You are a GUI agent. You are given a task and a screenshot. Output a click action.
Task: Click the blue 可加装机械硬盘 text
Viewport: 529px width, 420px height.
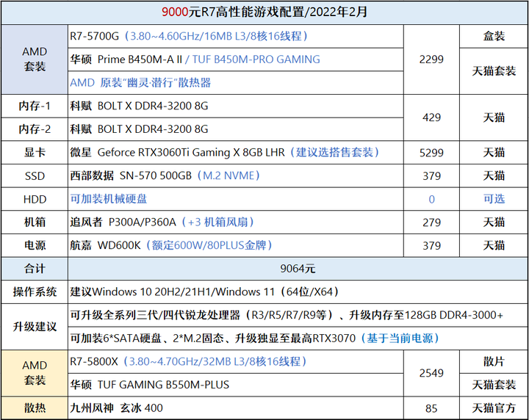(109, 199)
